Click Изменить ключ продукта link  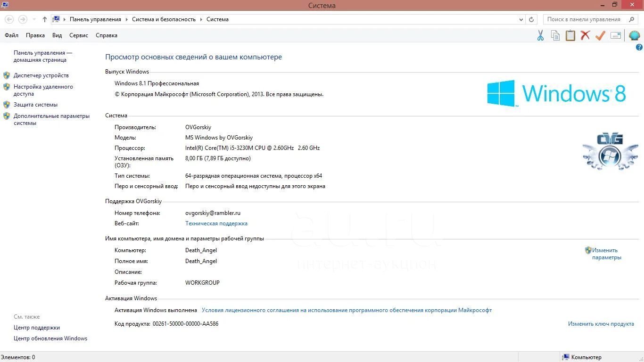pyautogui.click(x=601, y=324)
